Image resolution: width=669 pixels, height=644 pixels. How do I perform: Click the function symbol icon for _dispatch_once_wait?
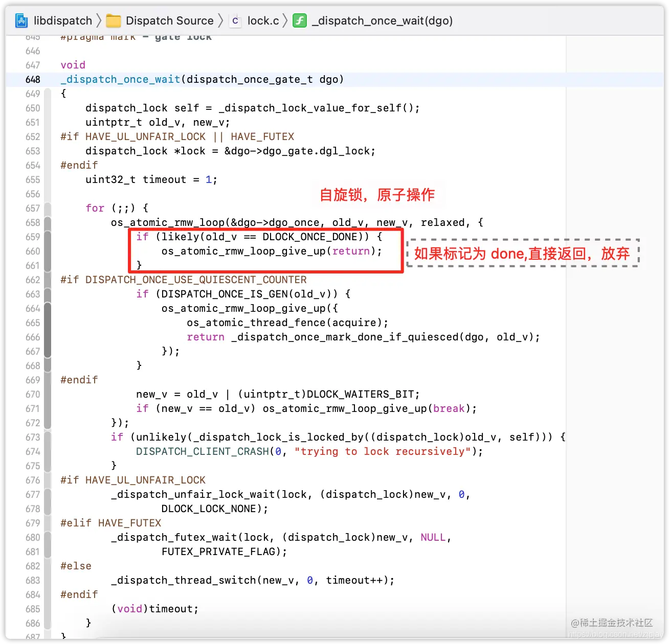pyautogui.click(x=300, y=20)
